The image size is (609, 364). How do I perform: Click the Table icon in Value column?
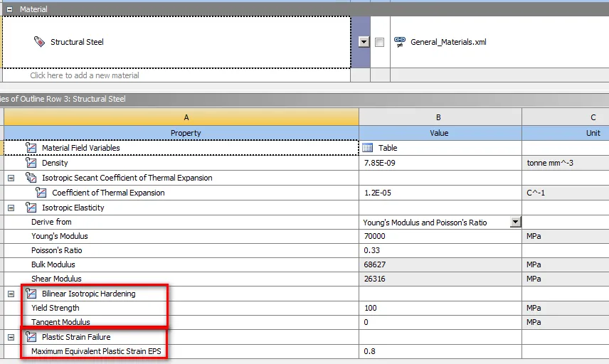pyautogui.click(x=368, y=148)
